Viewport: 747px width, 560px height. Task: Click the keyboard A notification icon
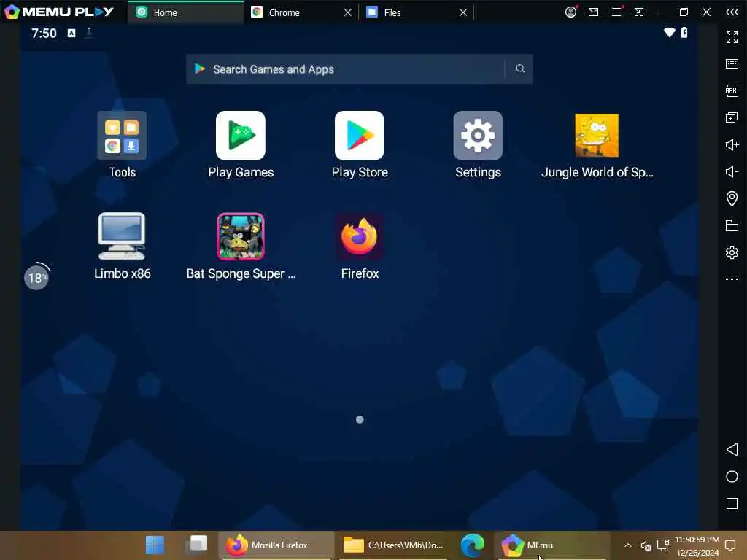click(x=71, y=33)
